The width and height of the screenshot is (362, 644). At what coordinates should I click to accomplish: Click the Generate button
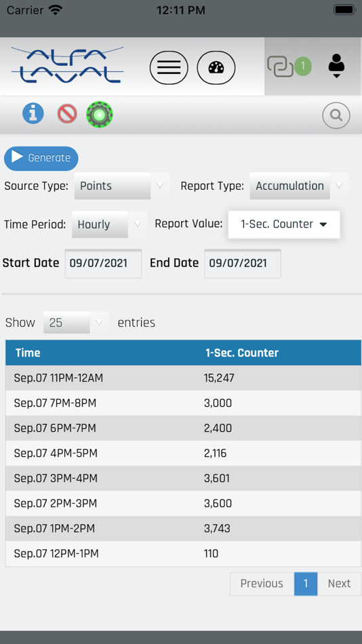[41, 158]
